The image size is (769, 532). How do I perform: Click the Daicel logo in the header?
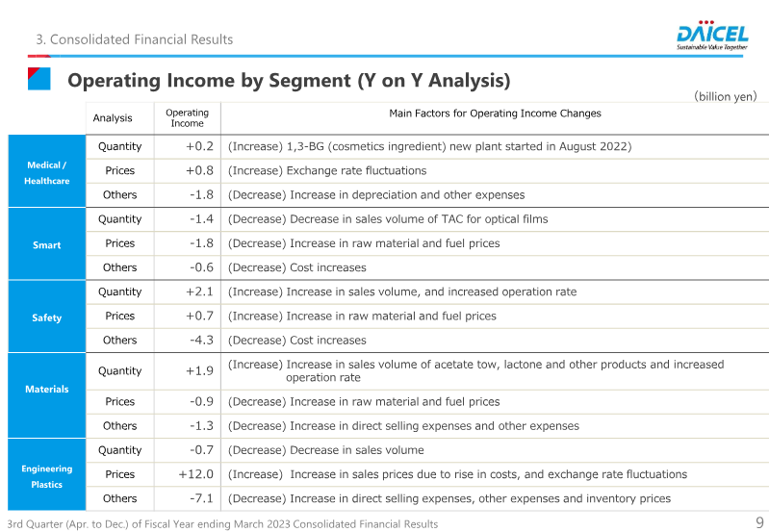point(711,35)
